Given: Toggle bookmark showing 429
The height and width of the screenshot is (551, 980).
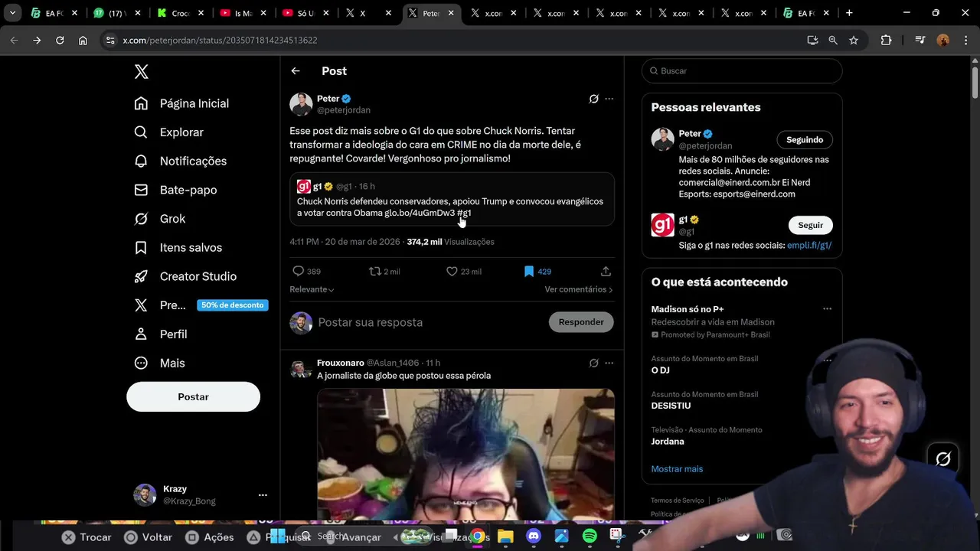Looking at the screenshot, I should click(x=537, y=272).
